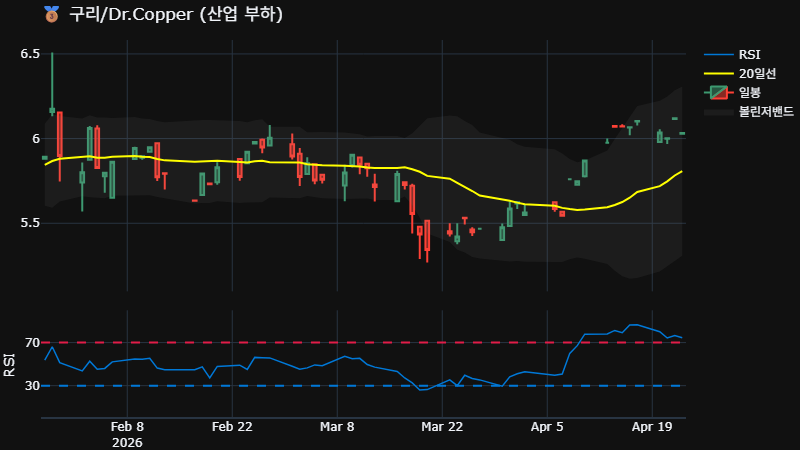Click the 6.5 price axis label
The width and height of the screenshot is (800, 450).
[x=30, y=53]
